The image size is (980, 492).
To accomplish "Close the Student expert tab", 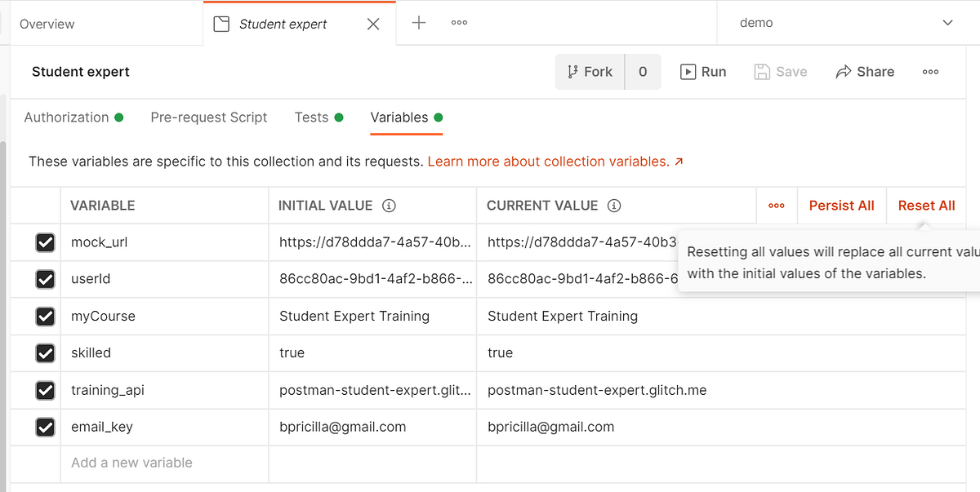I will (373, 24).
